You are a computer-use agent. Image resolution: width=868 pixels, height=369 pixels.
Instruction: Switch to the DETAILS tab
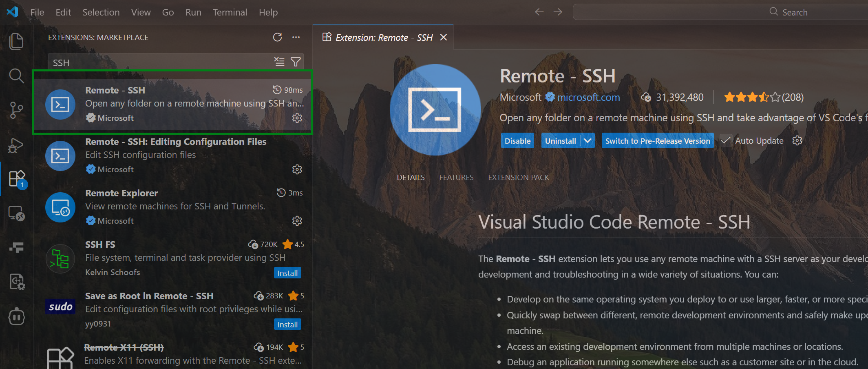(411, 178)
